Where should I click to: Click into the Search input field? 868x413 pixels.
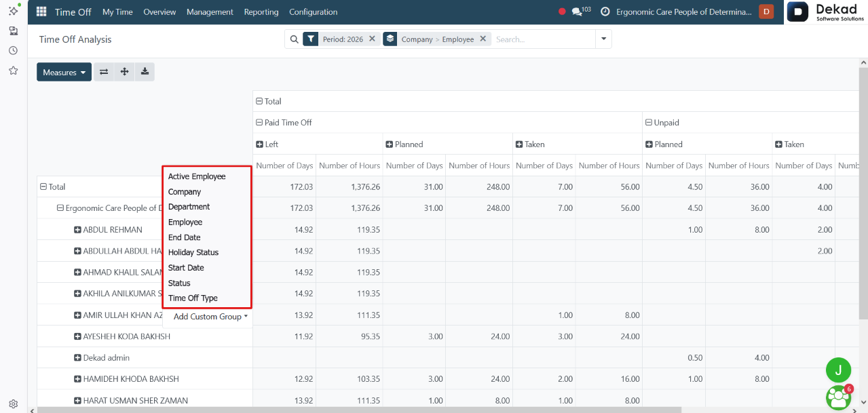point(544,39)
